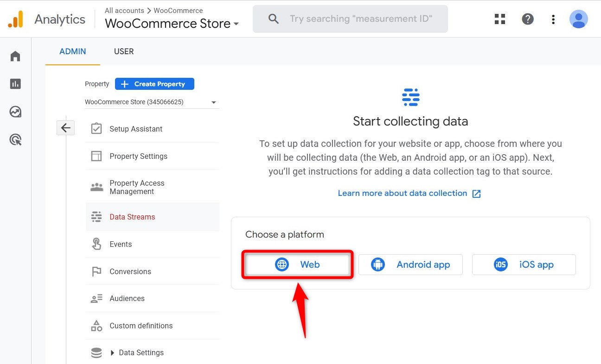This screenshot has height=364, width=601.
Task: Click the search magnifier in the top bar
Action: (x=273, y=19)
